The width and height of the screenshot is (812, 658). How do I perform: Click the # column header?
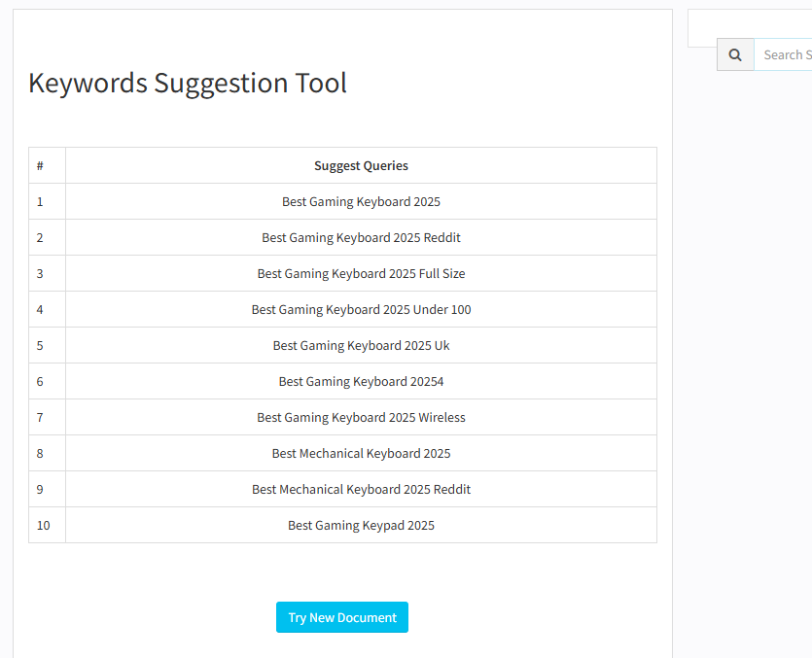pyautogui.click(x=47, y=165)
